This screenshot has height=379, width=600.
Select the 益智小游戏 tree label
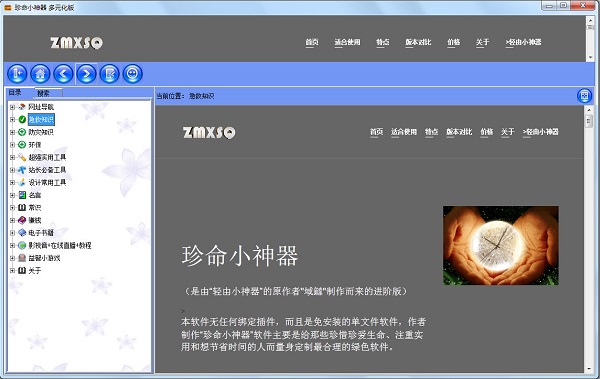pos(44,258)
